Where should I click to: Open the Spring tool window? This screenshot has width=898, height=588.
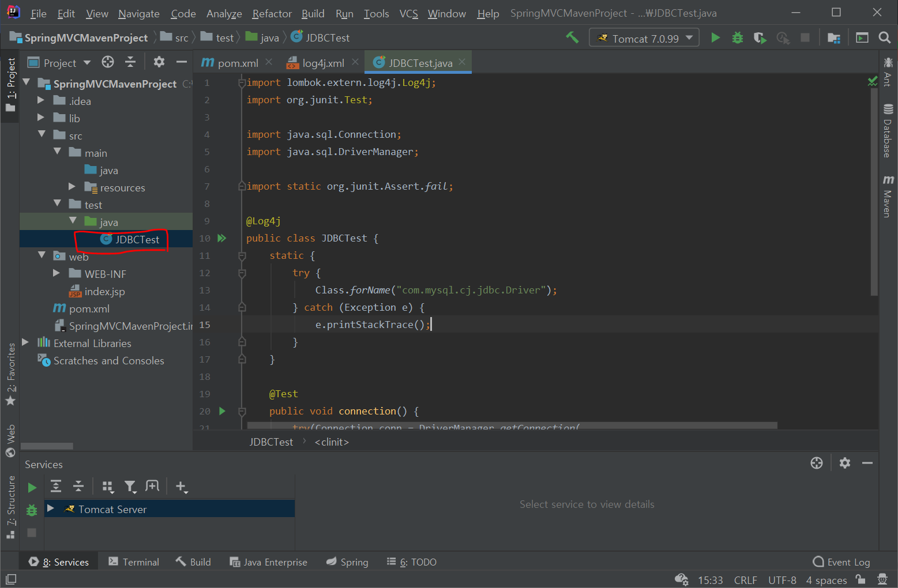[347, 562]
